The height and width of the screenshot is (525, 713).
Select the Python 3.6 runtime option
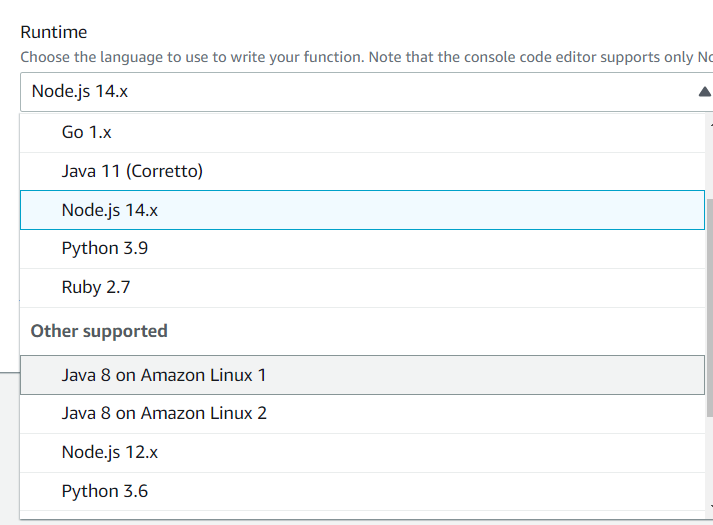pos(105,491)
